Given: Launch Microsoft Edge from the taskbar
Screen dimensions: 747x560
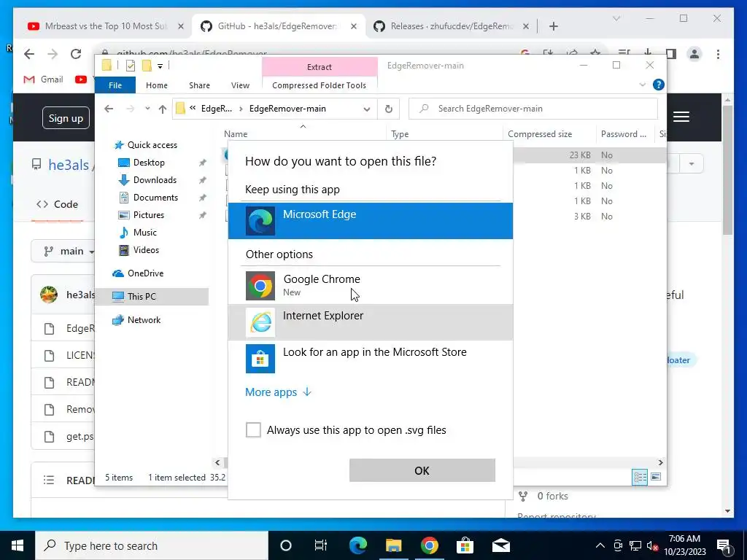Looking at the screenshot, I should (358, 545).
